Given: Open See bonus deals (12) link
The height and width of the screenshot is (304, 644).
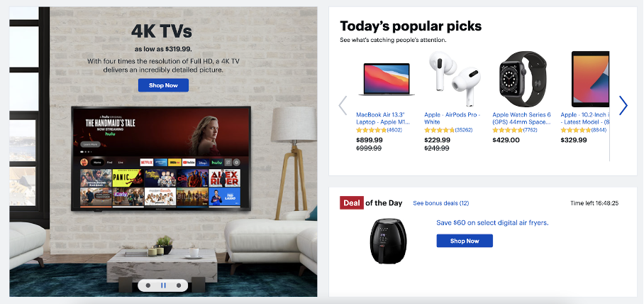Looking at the screenshot, I should 440,203.
